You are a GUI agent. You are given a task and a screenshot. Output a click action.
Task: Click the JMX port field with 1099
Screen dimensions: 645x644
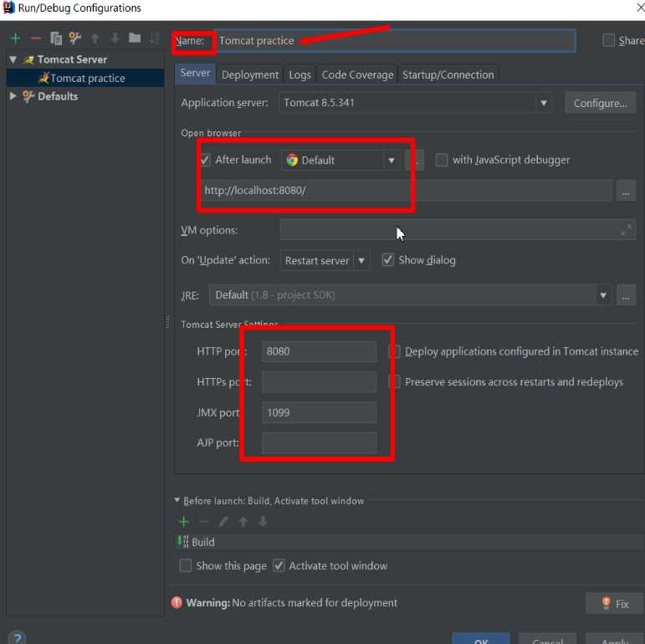point(320,412)
